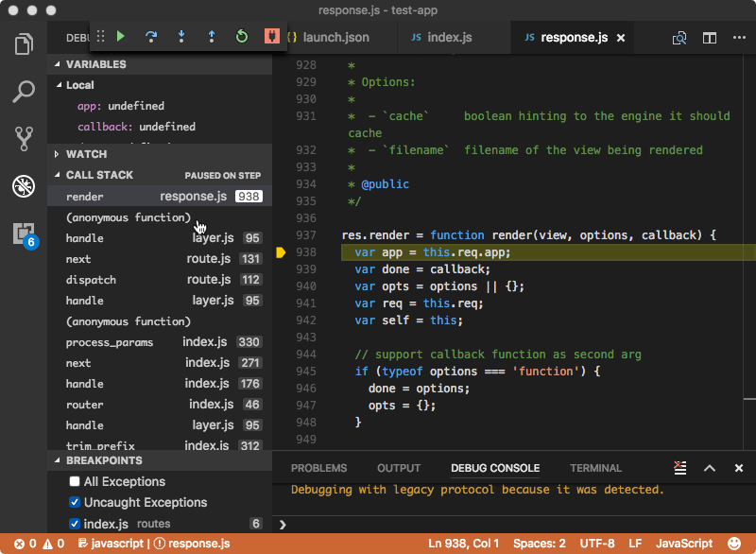
Task: Toggle the index.js routes breakpoint checkbox
Action: (x=75, y=523)
